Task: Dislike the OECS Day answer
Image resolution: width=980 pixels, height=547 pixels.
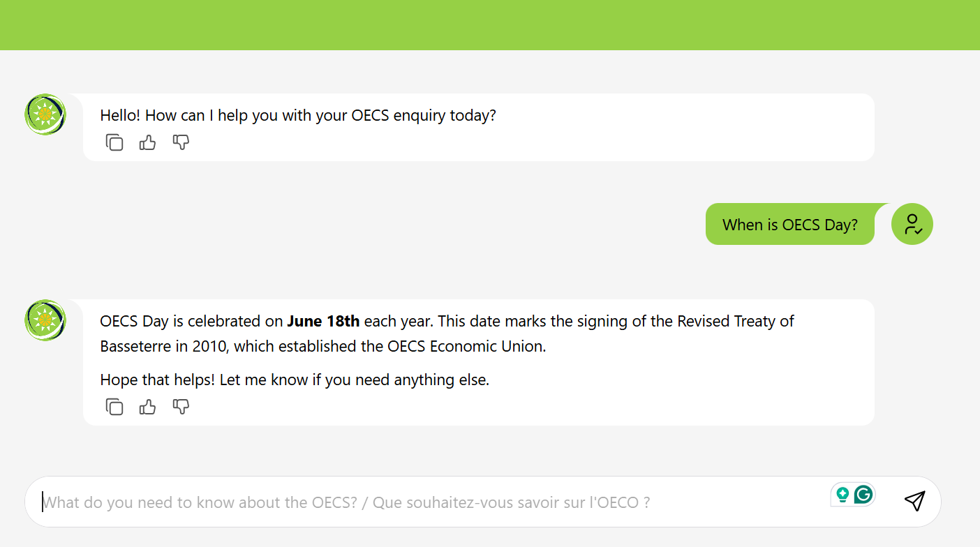Action: pos(181,407)
